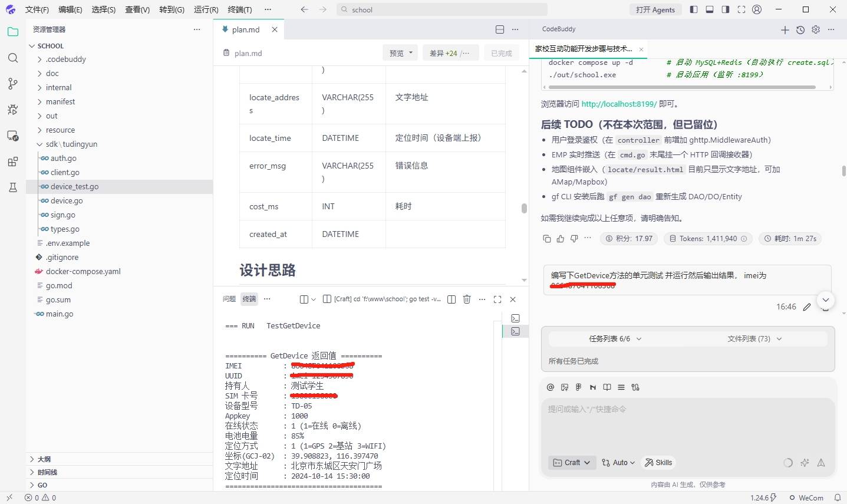Open the Extensions view in the activity bar
Viewport: 847px width, 504px height.
pos(13,162)
